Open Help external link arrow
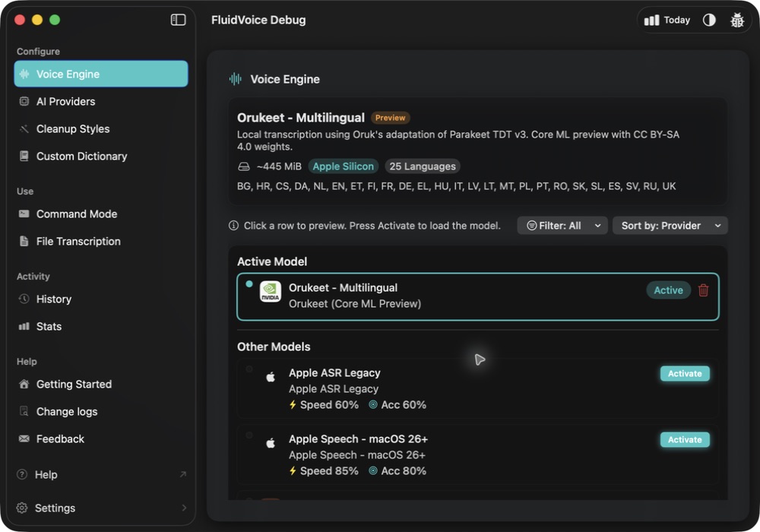The image size is (760, 532). tap(182, 474)
